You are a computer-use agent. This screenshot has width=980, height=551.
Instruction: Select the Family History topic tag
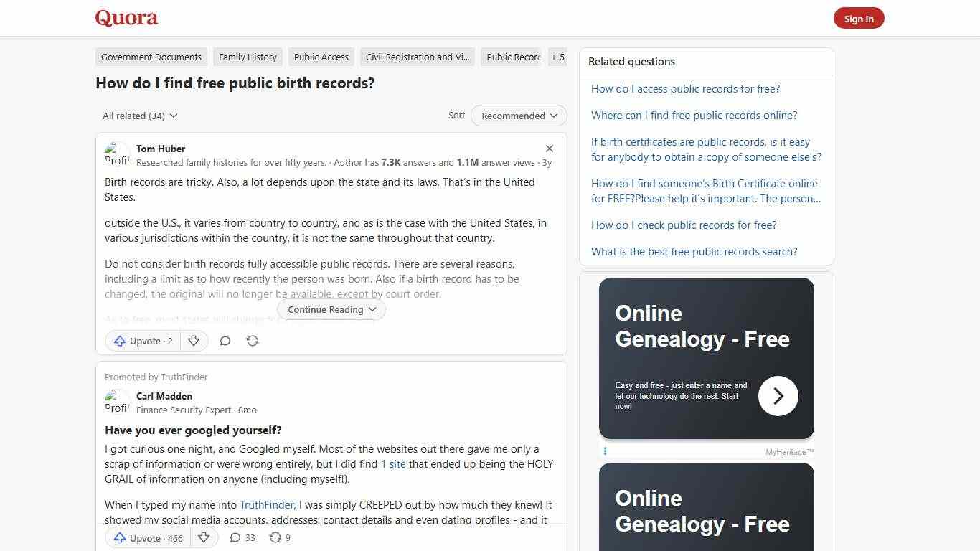click(x=248, y=57)
